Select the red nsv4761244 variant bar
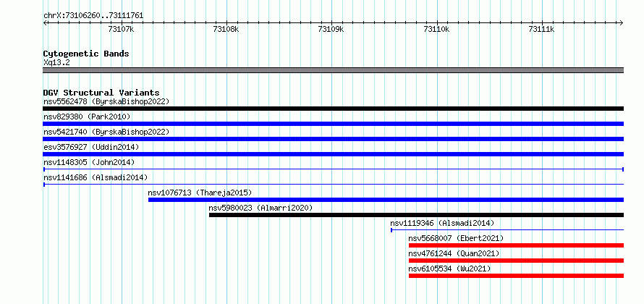 click(516, 261)
